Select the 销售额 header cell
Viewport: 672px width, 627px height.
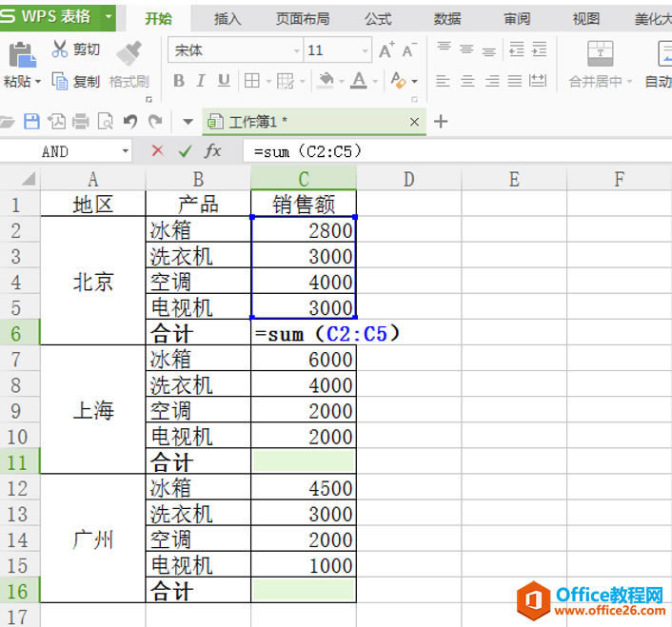point(304,204)
